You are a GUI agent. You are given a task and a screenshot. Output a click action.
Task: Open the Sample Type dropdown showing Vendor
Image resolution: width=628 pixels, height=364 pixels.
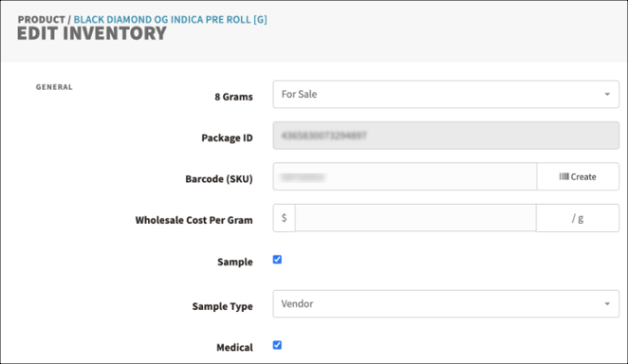coord(446,304)
